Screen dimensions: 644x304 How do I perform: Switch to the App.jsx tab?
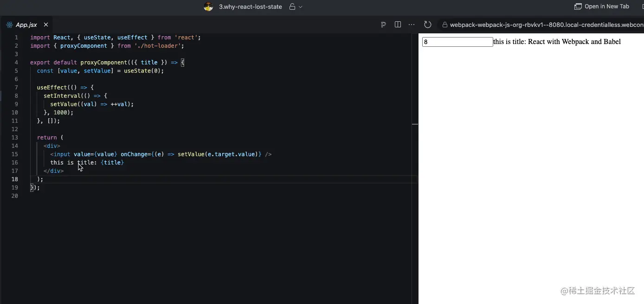pyautogui.click(x=26, y=24)
